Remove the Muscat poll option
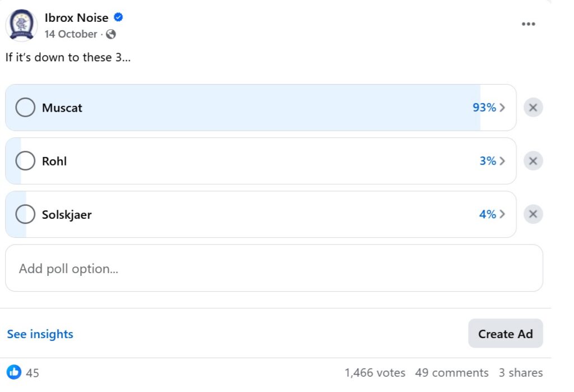Image resolution: width=574 pixels, height=392 pixels. pos(533,108)
